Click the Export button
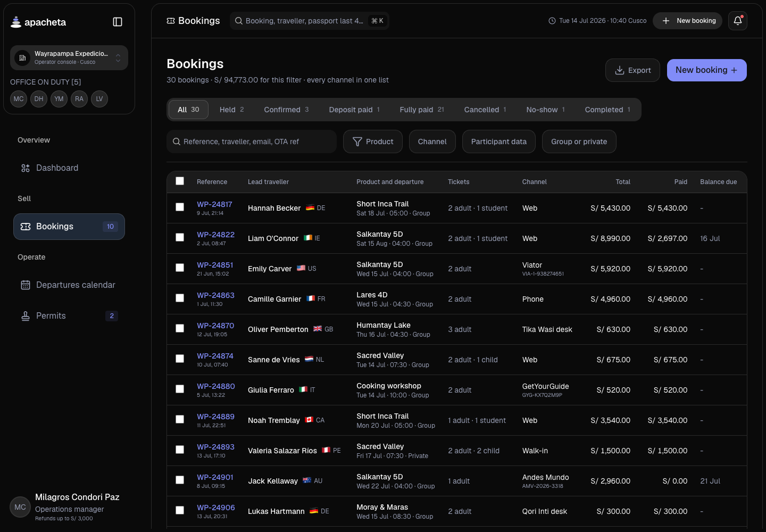This screenshot has height=532, width=766. click(x=632, y=70)
